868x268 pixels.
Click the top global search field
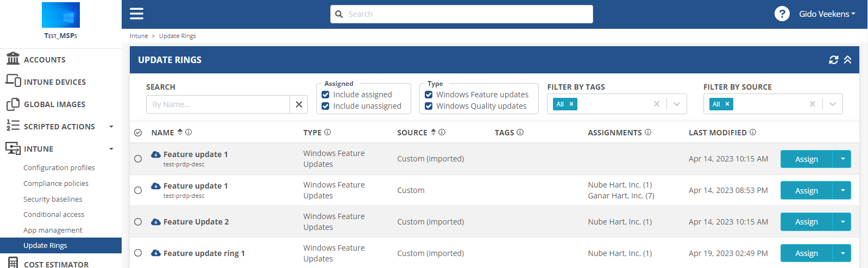pos(462,14)
